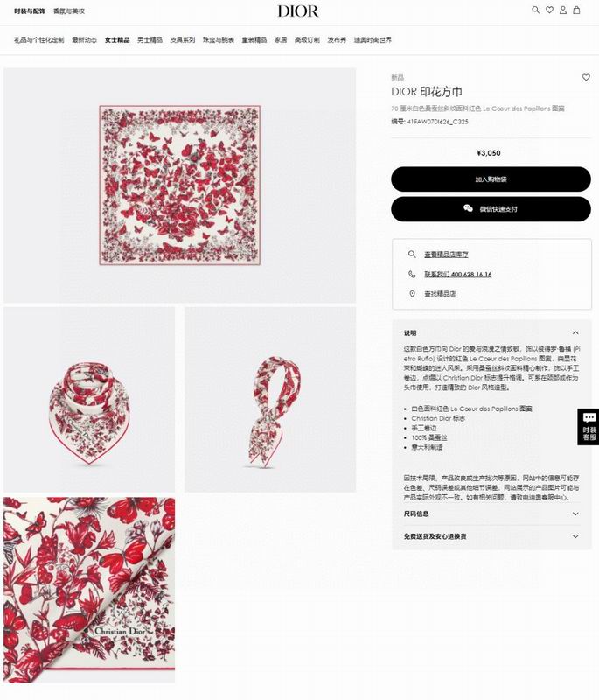Expand the 免费送货及安心退换货 section
The height and width of the screenshot is (700, 599).
pyautogui.click(x=491, y=536)
